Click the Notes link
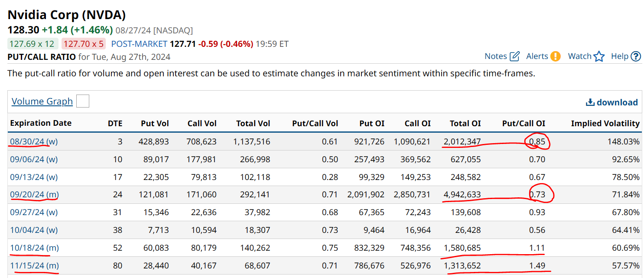This screenshot has height=278, width=644. pyautogui.click(x=496, y=56)
